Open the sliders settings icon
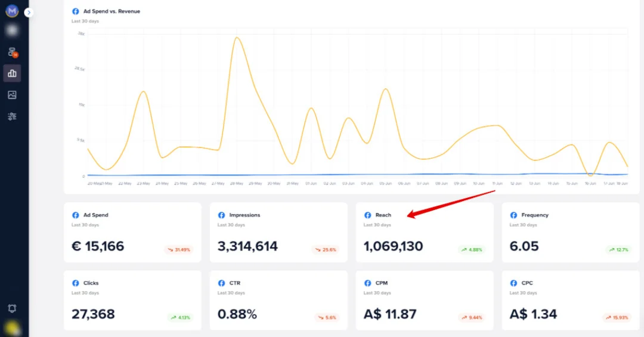Screen dimensions: 644x337 coord(13,116)
